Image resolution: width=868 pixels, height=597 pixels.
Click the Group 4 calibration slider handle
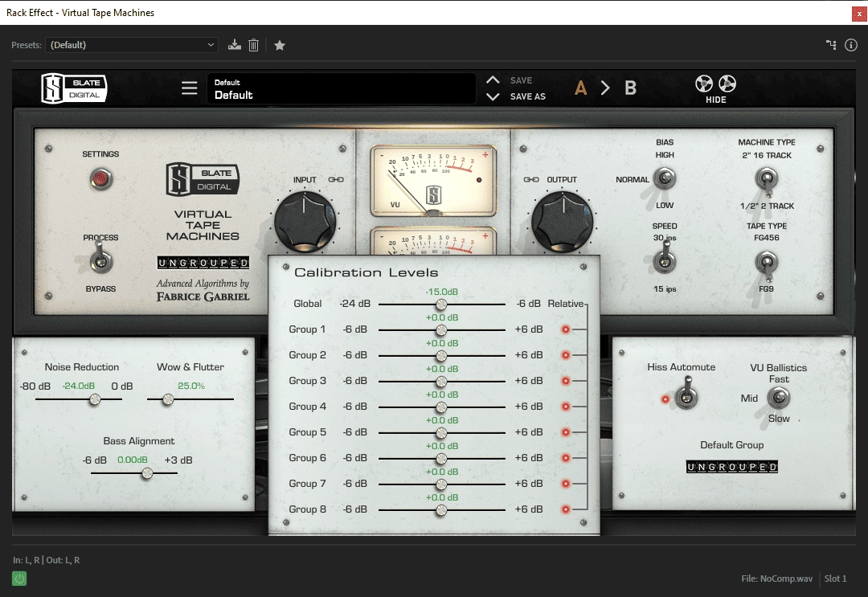tap(441, 407)
